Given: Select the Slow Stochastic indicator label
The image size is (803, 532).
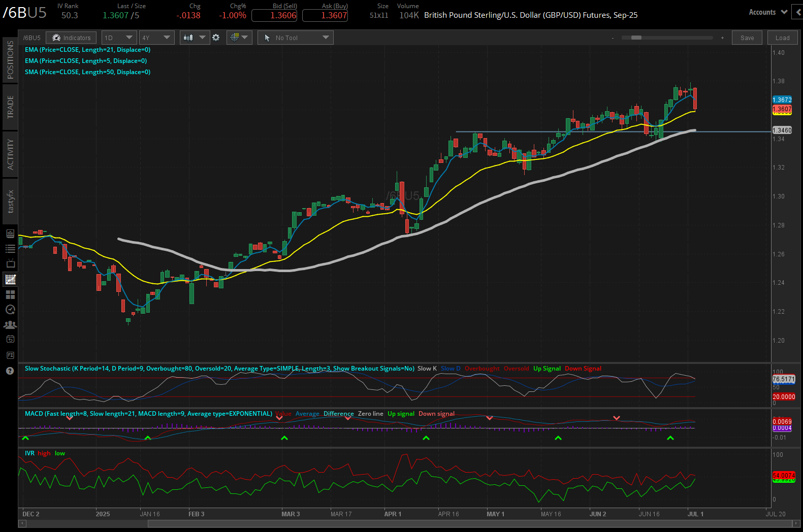Looking at the screenshot, I should 219,369.
